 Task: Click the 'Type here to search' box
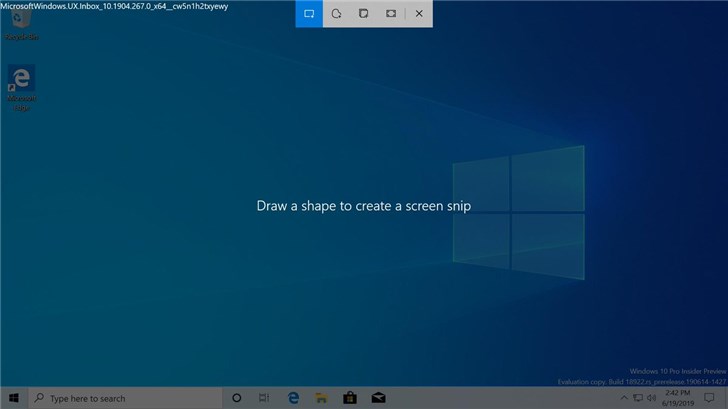(125, 398)
